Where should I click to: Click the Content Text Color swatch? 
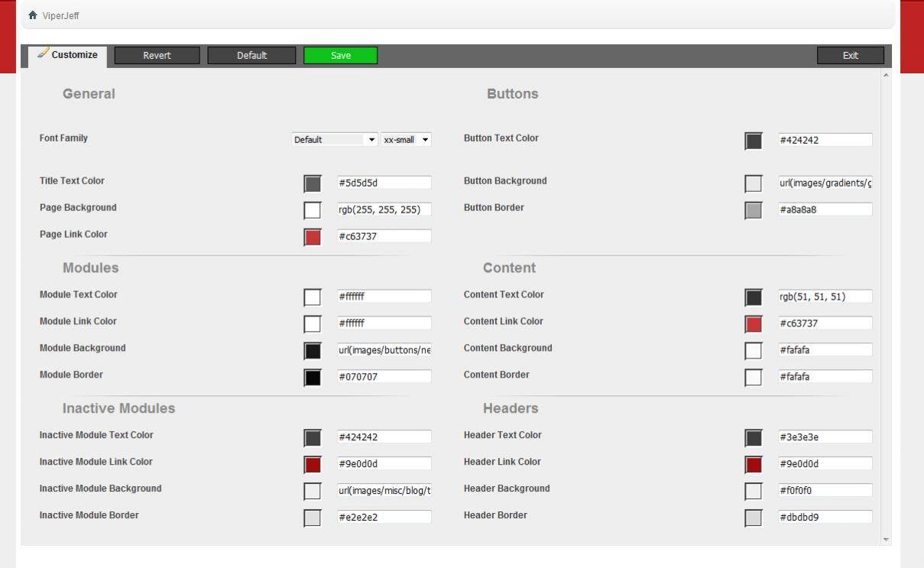click(x=754, y=297)
